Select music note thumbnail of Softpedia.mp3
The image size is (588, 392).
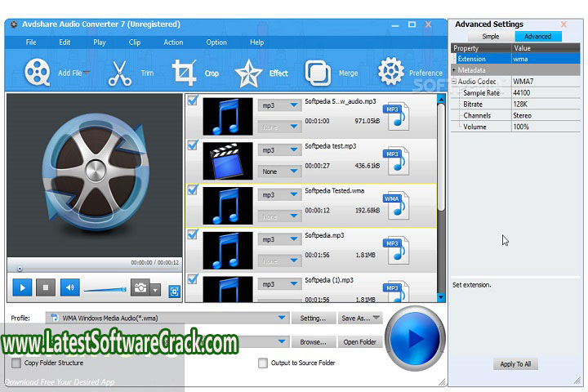coord(228,250)
